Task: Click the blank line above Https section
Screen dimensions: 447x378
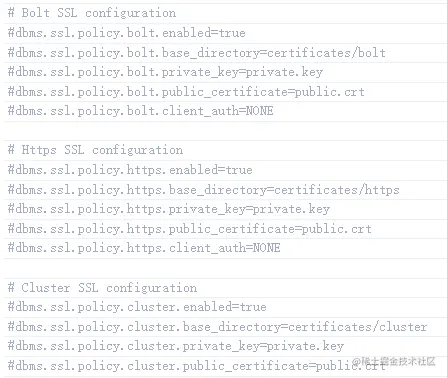Action: click(225, 131)
